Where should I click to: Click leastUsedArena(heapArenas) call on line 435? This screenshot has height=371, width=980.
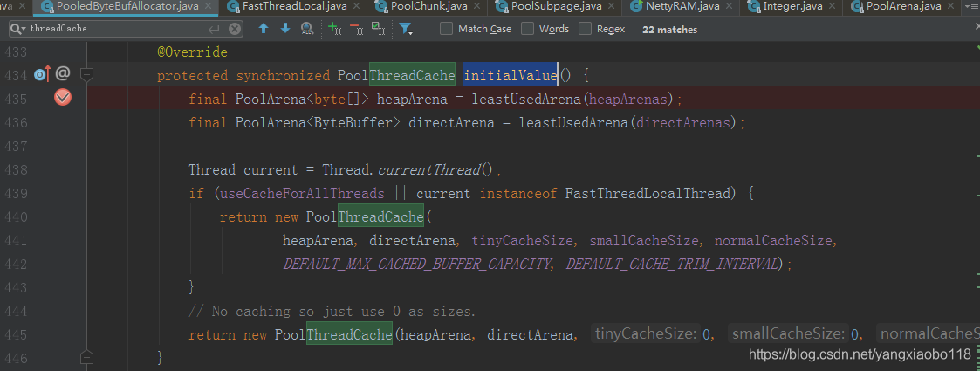coord(573,99)
